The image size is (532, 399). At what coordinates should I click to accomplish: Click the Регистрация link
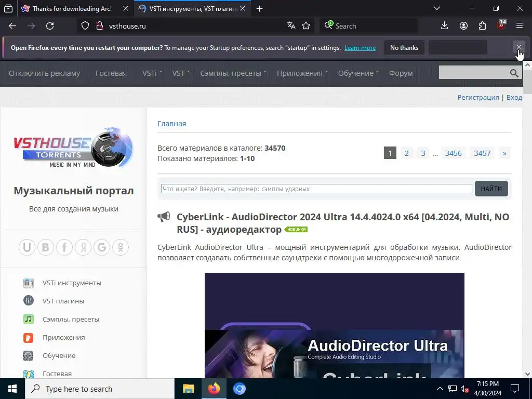tap(478, 97)
